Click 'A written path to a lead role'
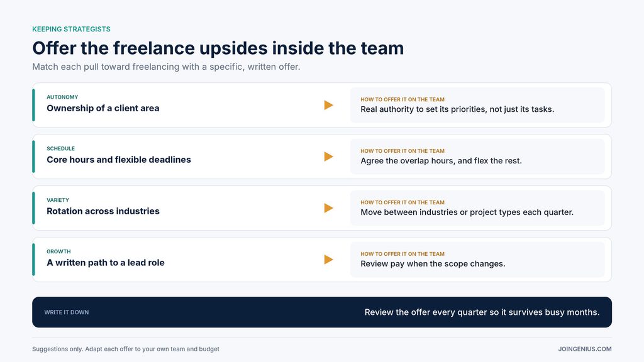This screenshot has width=644, height=362. (x=106, y=263)
